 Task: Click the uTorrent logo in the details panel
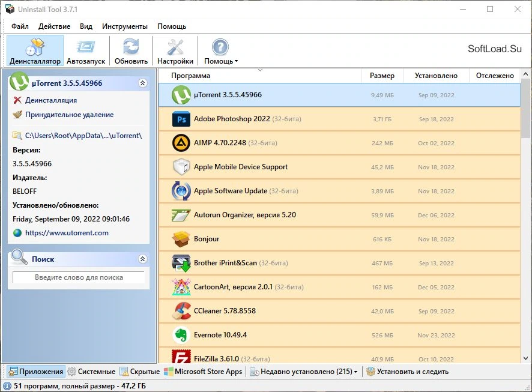(x=19, y=82)
